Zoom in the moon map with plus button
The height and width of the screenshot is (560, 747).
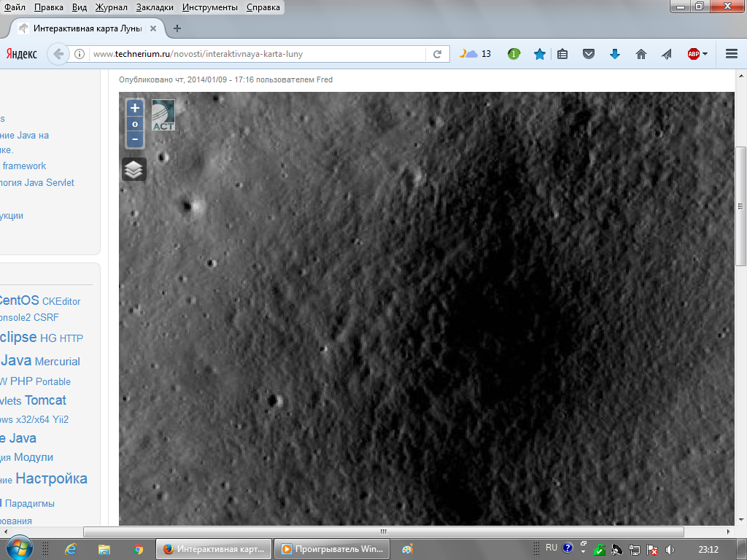click(135, 108)
